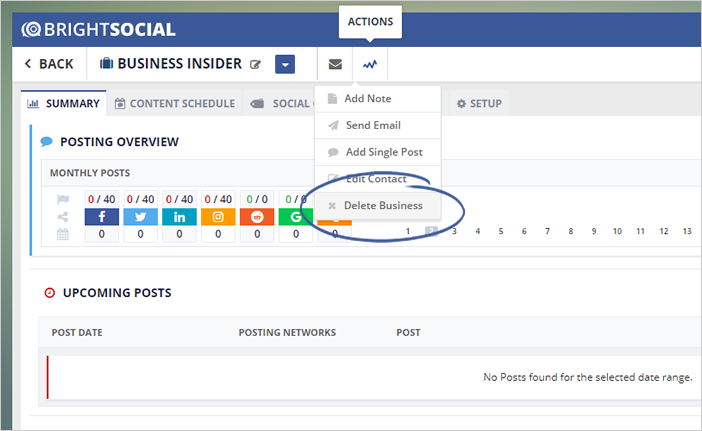Click the LinkedIn network icon
The width and height of the screenshot is (702, 431).
179,217
